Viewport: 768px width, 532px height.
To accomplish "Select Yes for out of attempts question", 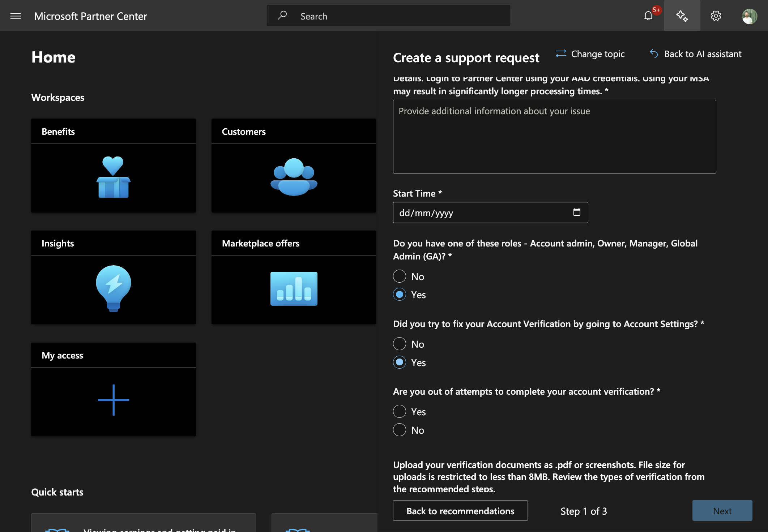I will point(400,411).
